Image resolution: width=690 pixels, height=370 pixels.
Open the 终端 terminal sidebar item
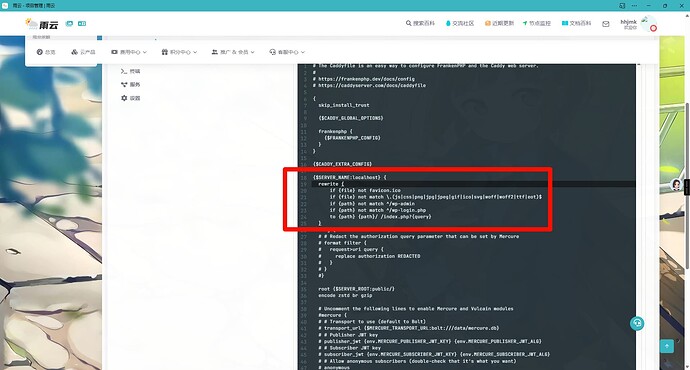(130, 71)
